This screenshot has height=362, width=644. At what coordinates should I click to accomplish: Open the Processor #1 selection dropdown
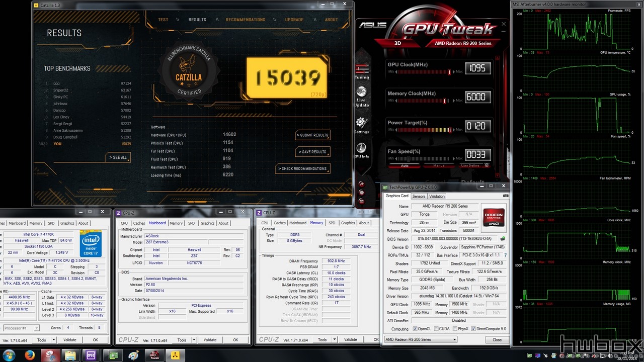(x=20, y=328)
